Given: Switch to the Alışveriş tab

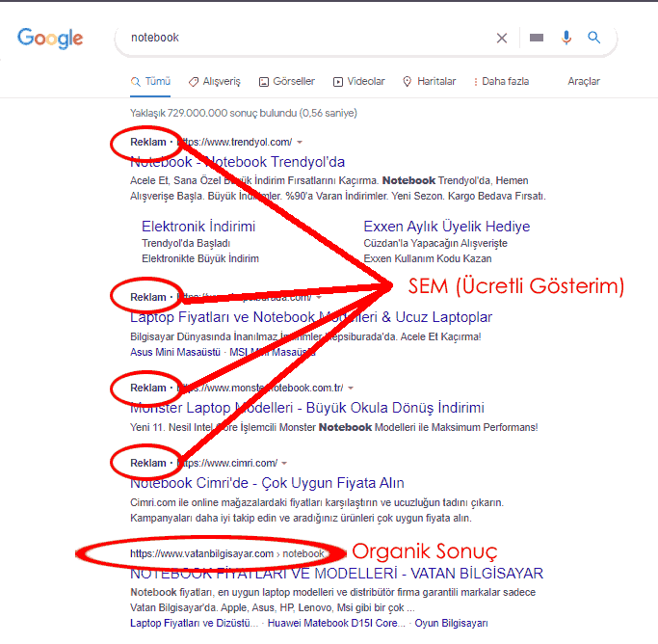Looking at the screenshot, I should [x=215, y=81].
